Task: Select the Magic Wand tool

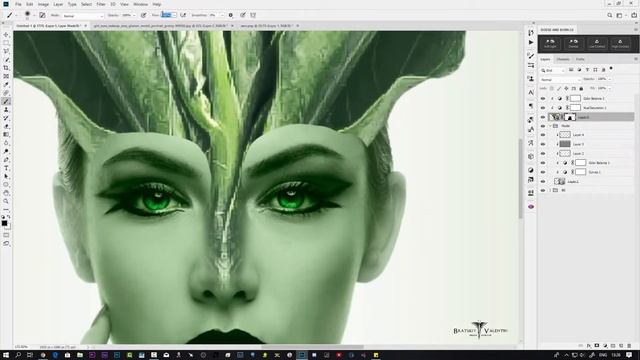Action: [x=6, y=60]
